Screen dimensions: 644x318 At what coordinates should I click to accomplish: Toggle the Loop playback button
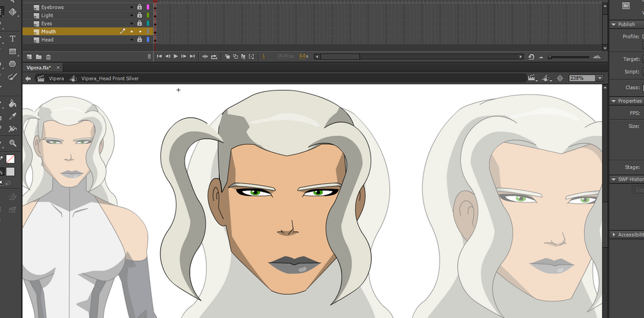coord(214,56)
